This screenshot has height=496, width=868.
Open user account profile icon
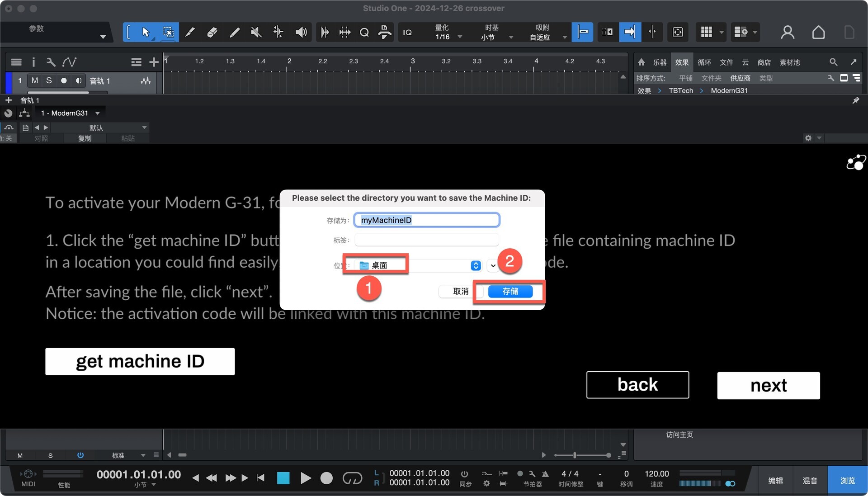788,32
